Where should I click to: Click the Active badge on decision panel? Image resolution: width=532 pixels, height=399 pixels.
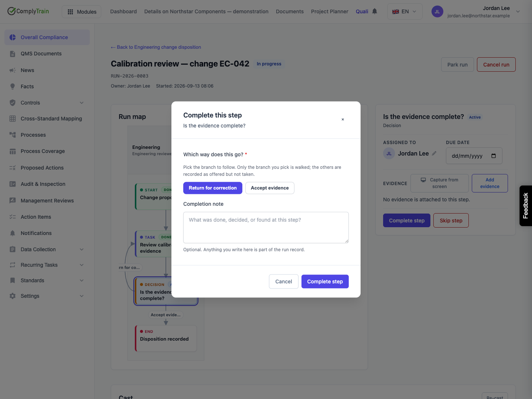click(x=475, y=117)
